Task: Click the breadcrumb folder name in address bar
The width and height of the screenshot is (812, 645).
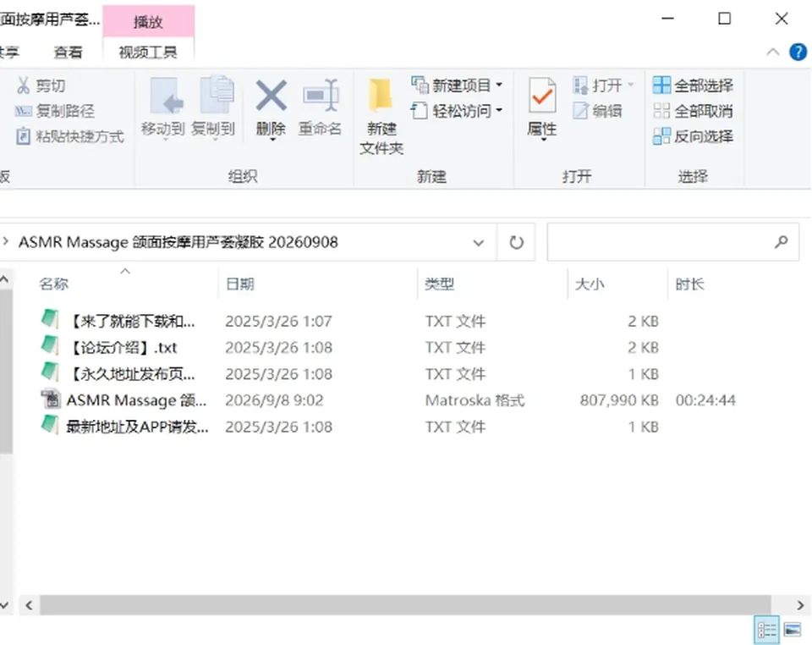Action: pyautogui.click(x=178, y=242)
